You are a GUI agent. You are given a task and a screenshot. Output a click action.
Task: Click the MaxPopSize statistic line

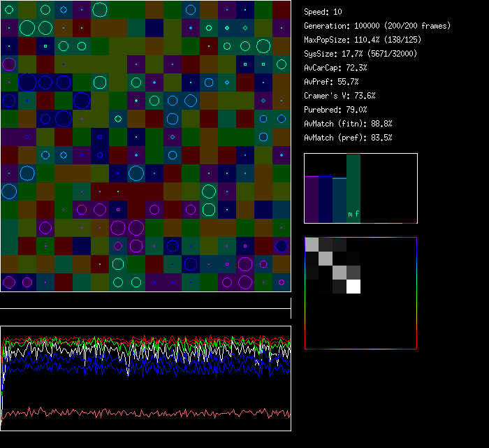(x=363, y=40)
